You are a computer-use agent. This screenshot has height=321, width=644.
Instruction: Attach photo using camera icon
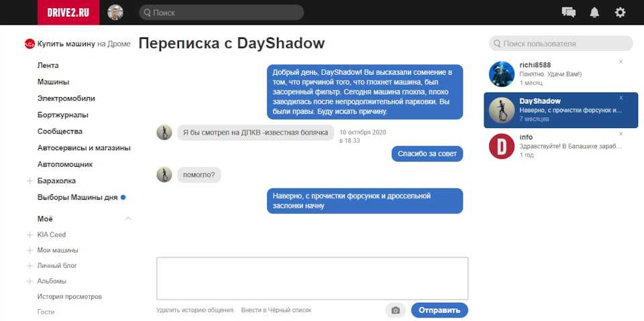click(x=395, y=310)
